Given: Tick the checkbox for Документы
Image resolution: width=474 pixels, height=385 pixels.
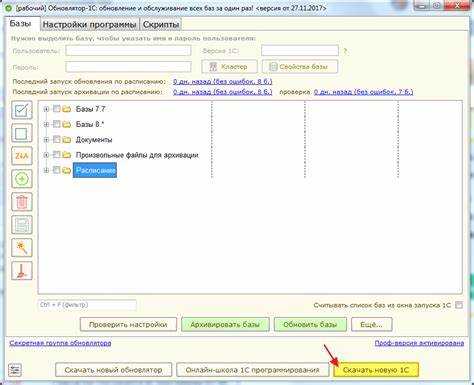Looking at the screenshot, I should 57,139.
